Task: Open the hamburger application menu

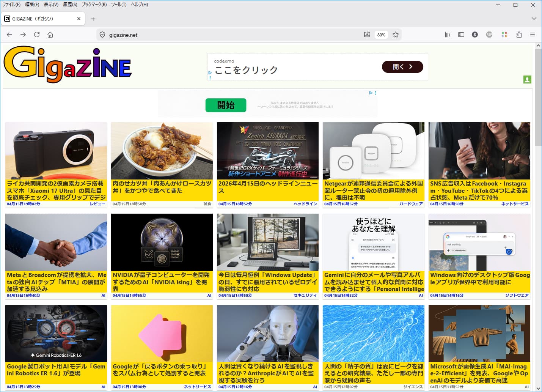Action: pos(533,35)
